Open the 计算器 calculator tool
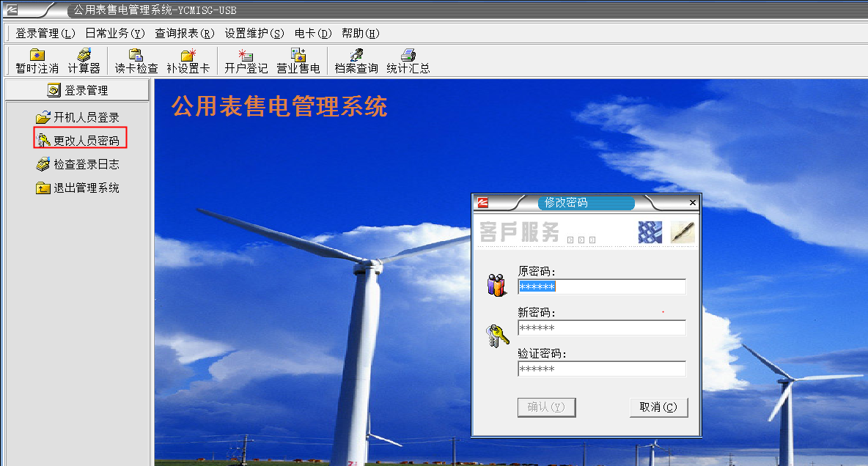Screen dimensions: 868x466 coord(84,61)
